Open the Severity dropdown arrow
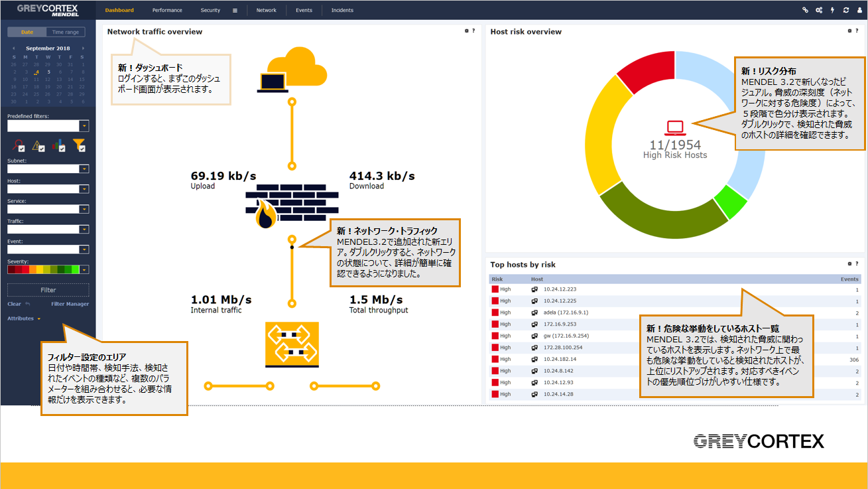The image size is (868, 489). click(84, 270)
